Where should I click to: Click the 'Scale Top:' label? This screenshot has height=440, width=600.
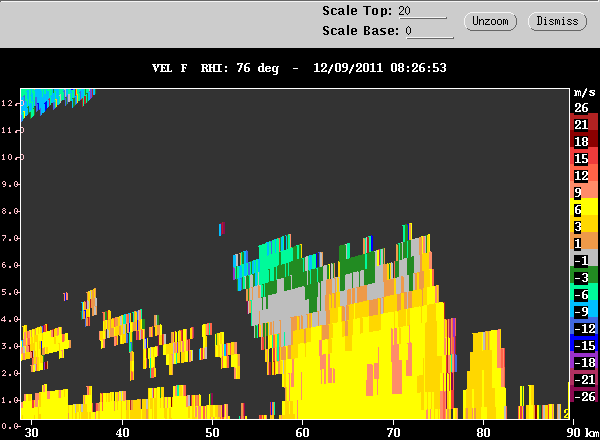pyautogui.click(x=357, y=11)
